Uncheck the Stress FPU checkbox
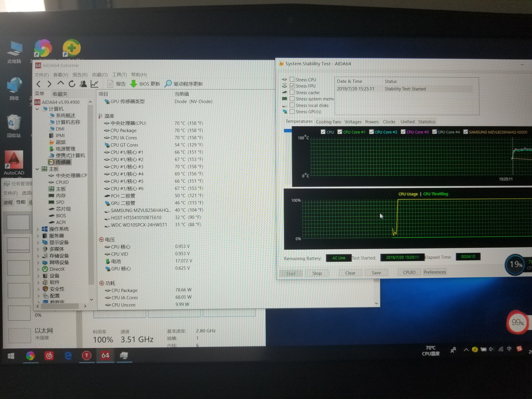Screen dimensions: 532x399 click(292, 86)
